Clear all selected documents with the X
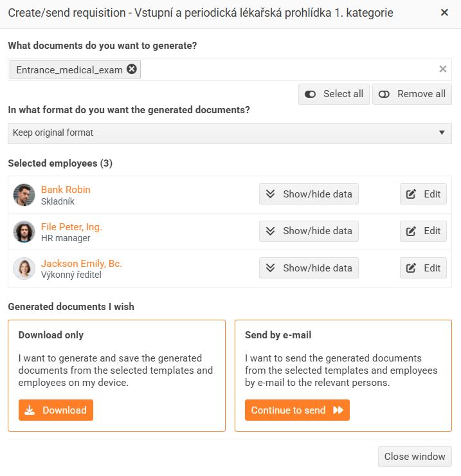The width and height of the screenshot is (461, 476). tap(443, 69)
